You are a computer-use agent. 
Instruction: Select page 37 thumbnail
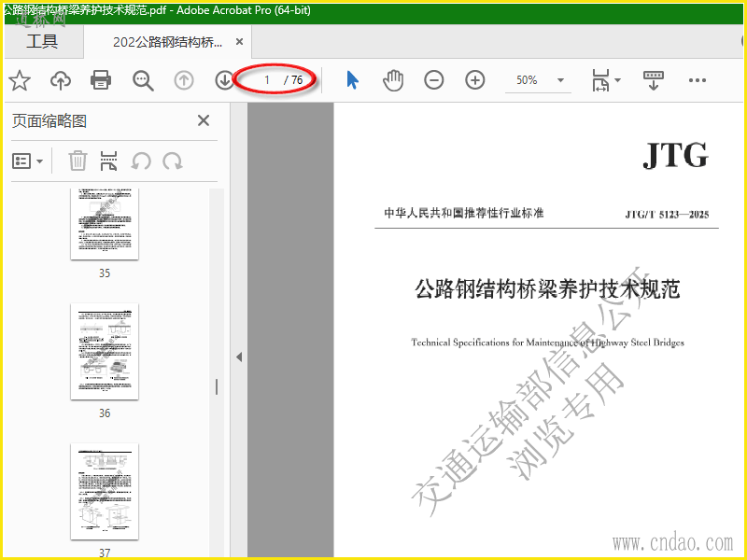tap(105, 492)
